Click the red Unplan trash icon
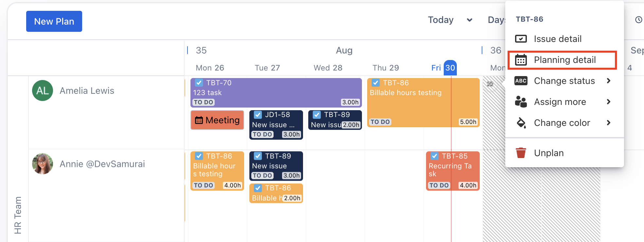644x242 pixels. [521, 153]
